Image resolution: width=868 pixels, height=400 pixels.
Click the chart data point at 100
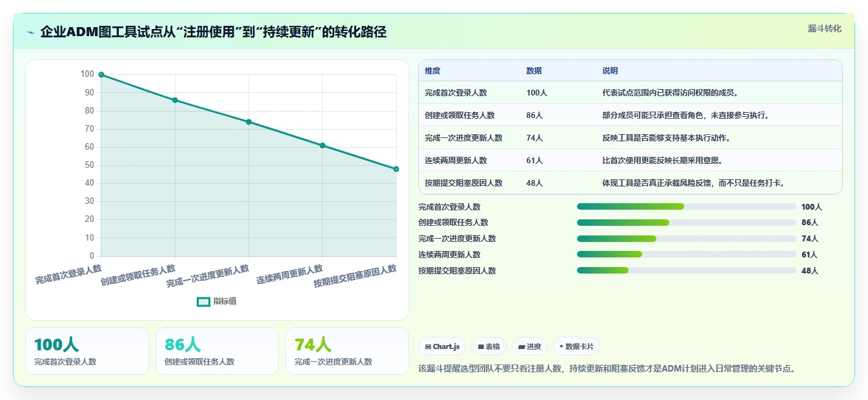tap(101, 75)
